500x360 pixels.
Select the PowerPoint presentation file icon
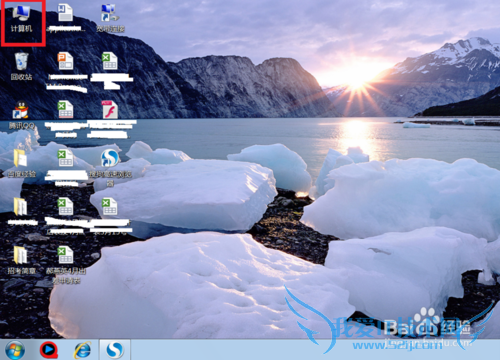tap(65, 61)
